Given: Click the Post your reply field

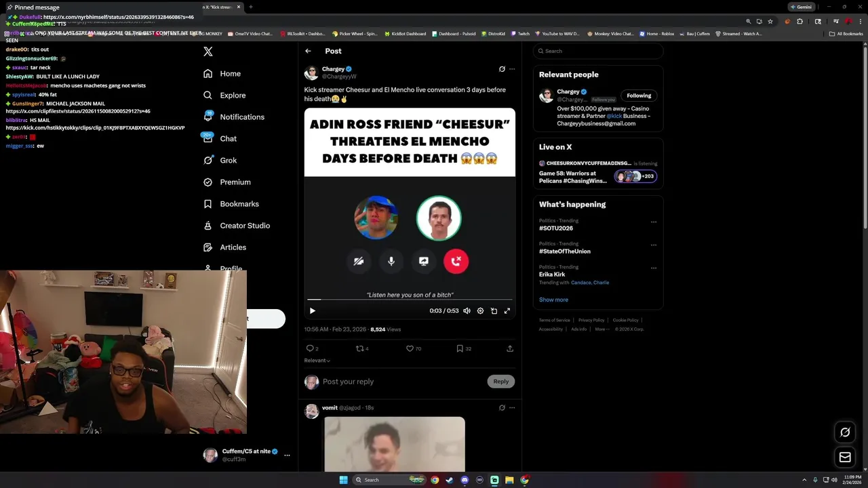Looking at the screenshot, I should (x=403, y=382).
